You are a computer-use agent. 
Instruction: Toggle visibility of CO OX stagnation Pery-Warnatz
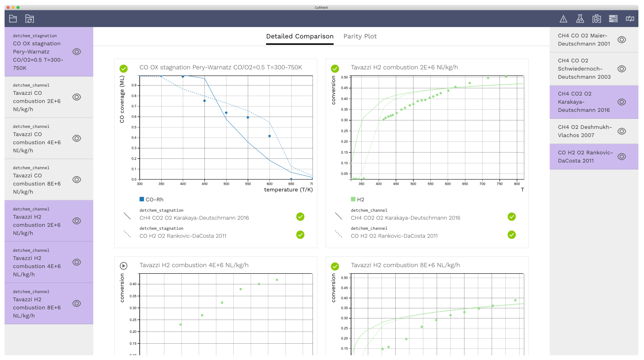(76, 52)
